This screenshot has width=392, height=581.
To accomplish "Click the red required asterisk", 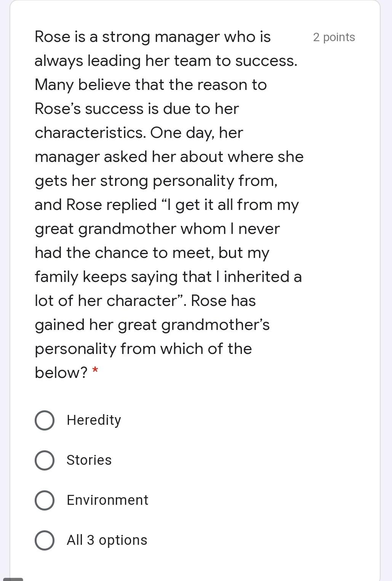I will click(95, 370).
